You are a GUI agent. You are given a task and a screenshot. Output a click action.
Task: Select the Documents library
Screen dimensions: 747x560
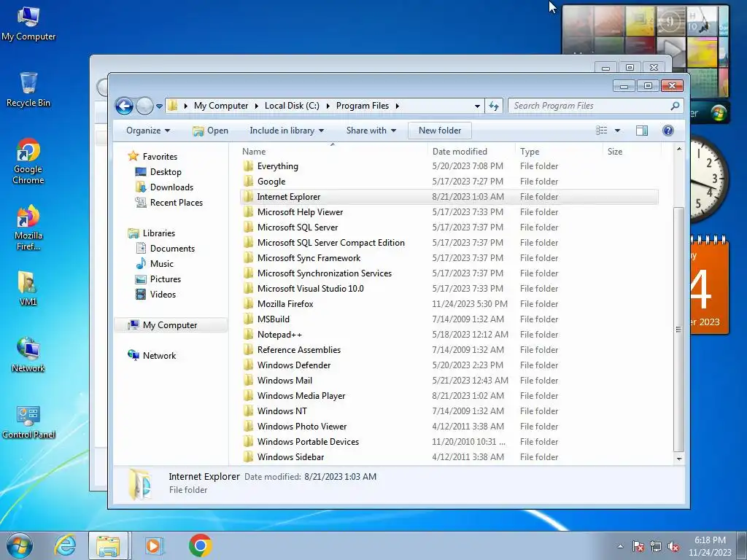tap(166, 248)
